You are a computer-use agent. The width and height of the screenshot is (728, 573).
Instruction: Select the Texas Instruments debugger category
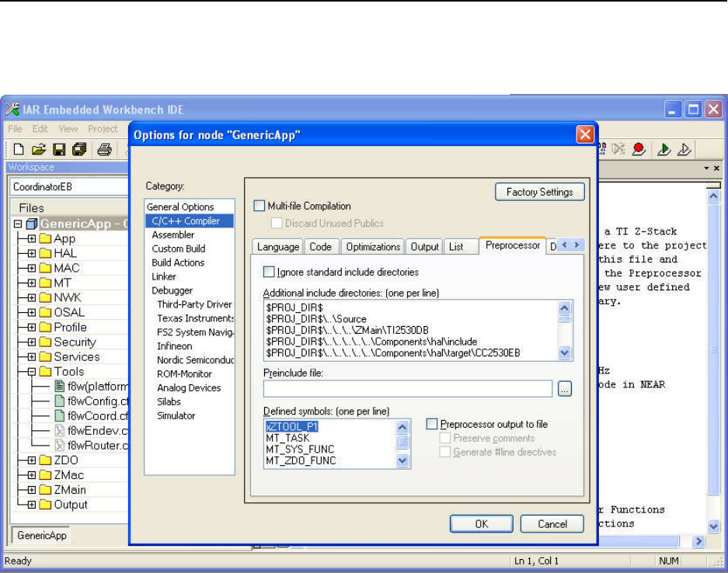pos(195,318)
